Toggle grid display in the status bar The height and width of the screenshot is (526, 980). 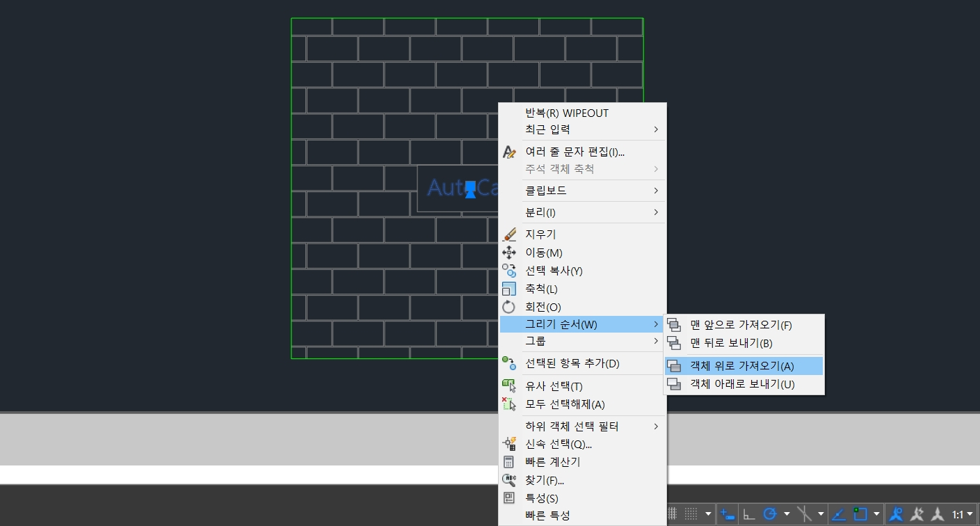[690, 513]
